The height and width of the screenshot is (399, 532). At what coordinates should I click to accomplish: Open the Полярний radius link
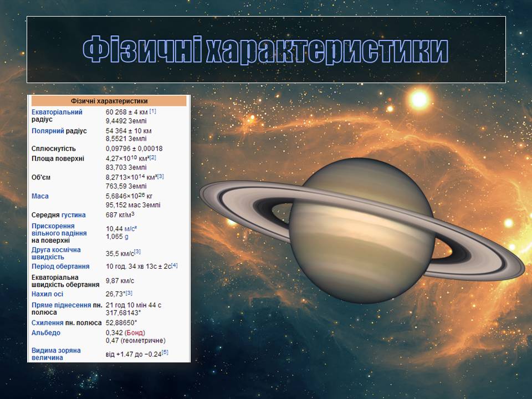click(x=48, y=131)
